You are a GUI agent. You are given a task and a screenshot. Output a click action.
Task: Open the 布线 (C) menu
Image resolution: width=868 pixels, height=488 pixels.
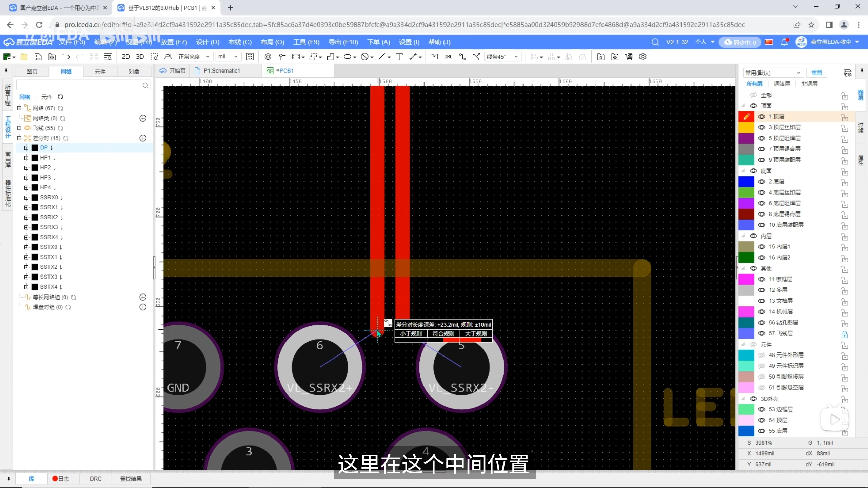point(240,42)
